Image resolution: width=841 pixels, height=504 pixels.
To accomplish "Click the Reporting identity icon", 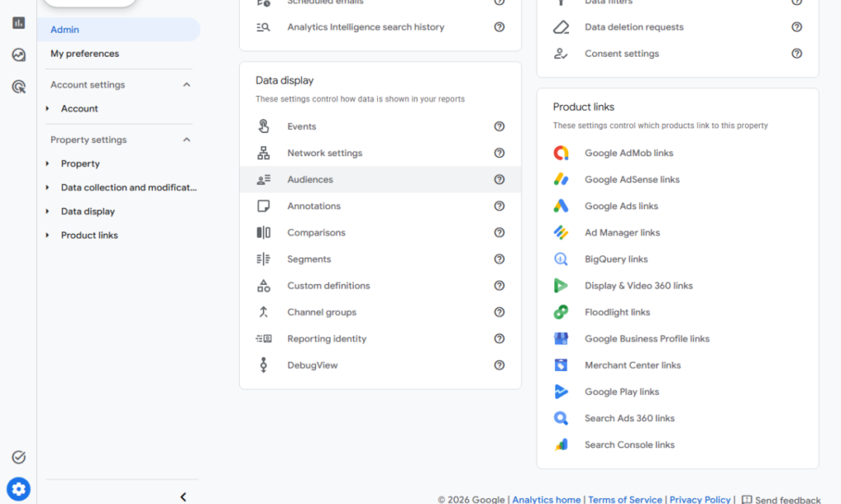I will pyautogui.click(x=264, y=339).
